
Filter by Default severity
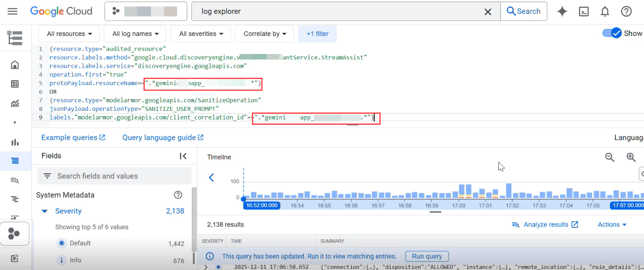[80, 243]
